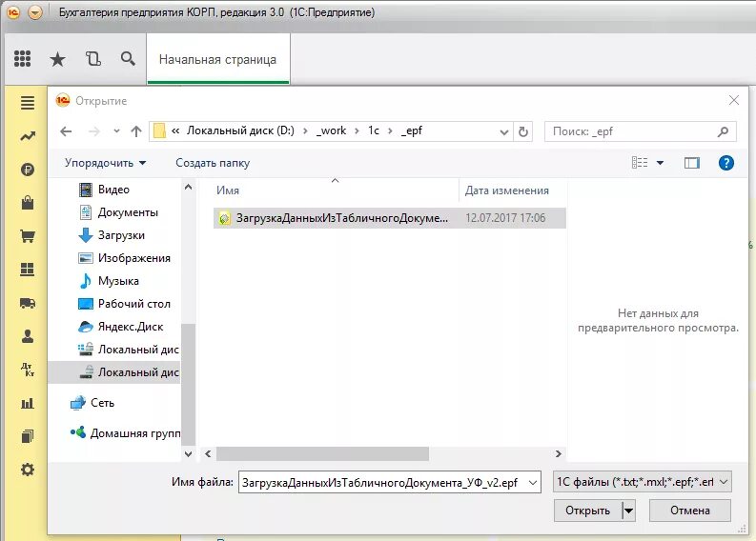Open the trend chart section in sidebar
This screenshot has height=541, width=756.
click(28, 136)
